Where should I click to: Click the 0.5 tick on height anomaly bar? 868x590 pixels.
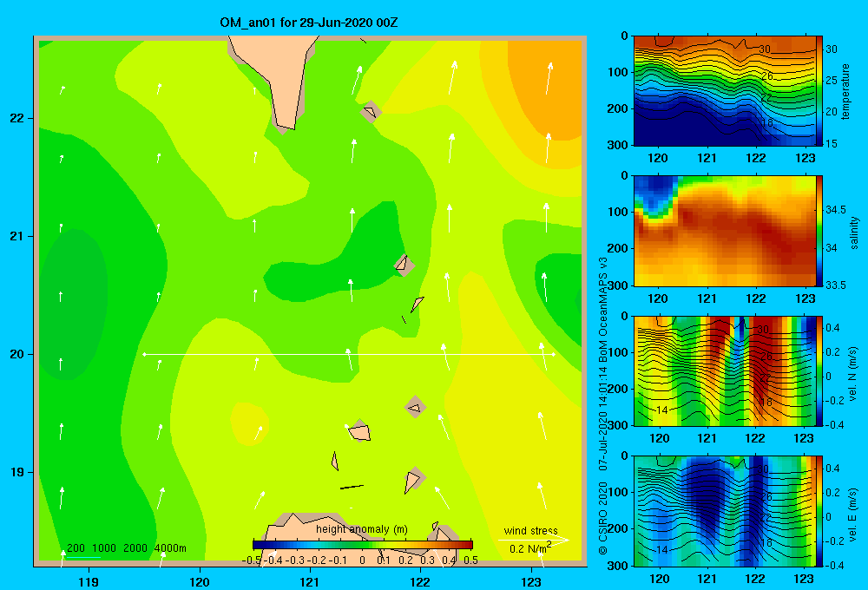470,560
